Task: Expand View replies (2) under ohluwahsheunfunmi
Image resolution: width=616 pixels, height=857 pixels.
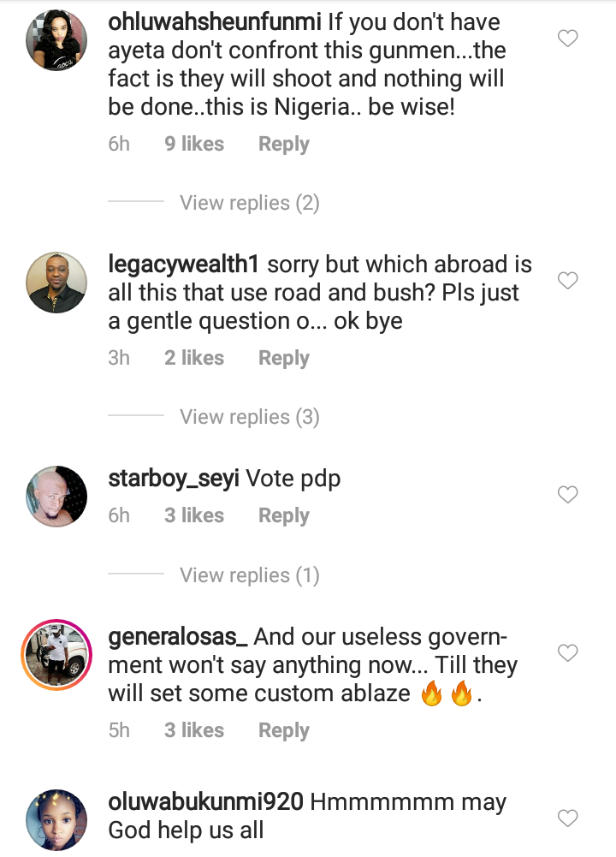Action: tap(249, 203)
